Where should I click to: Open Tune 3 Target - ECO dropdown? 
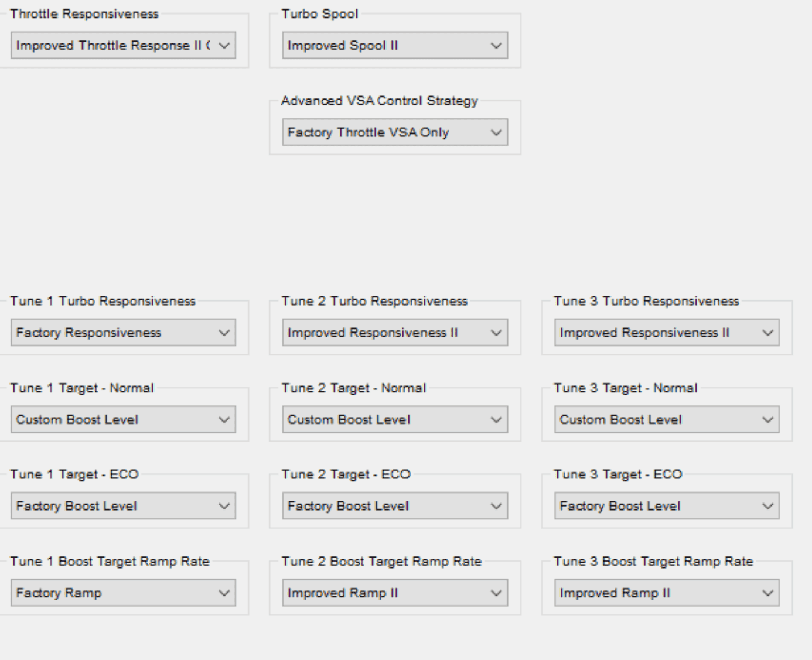click(666, 506)
